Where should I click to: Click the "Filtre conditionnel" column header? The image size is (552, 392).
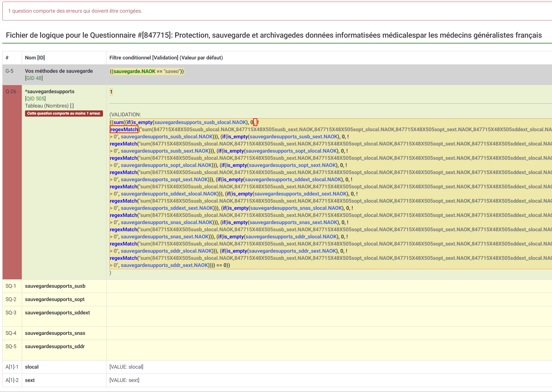click(x=166, y=58)
